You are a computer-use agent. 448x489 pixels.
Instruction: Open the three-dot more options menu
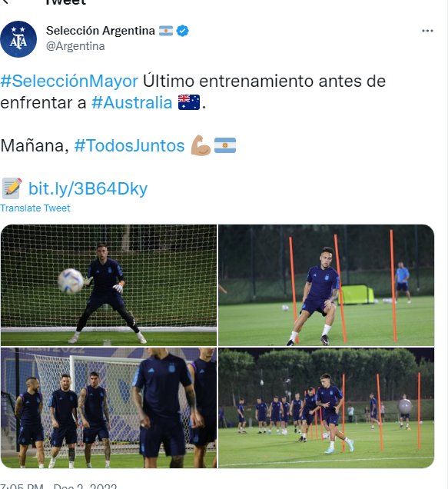(x=427, y=31)
